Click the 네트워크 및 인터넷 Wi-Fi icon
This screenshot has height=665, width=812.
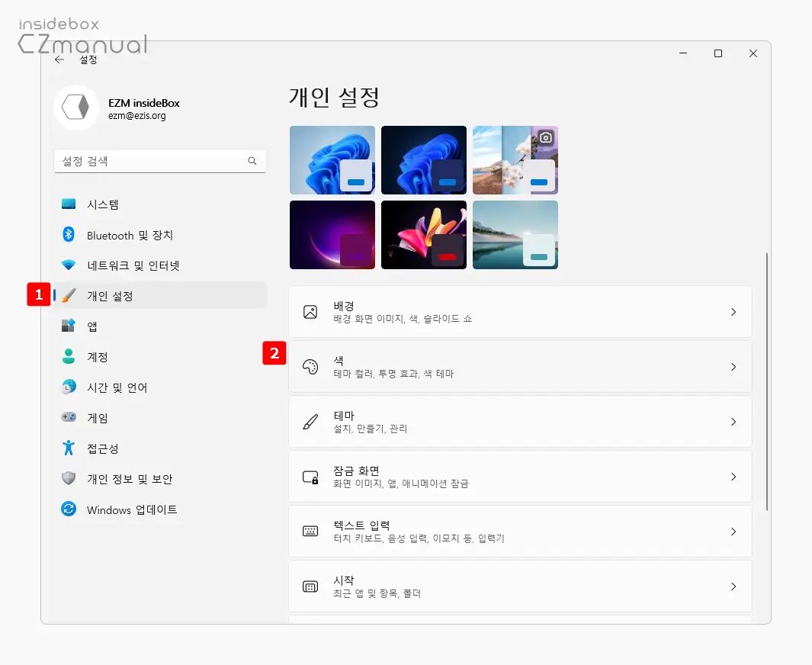tap(69, 265)
